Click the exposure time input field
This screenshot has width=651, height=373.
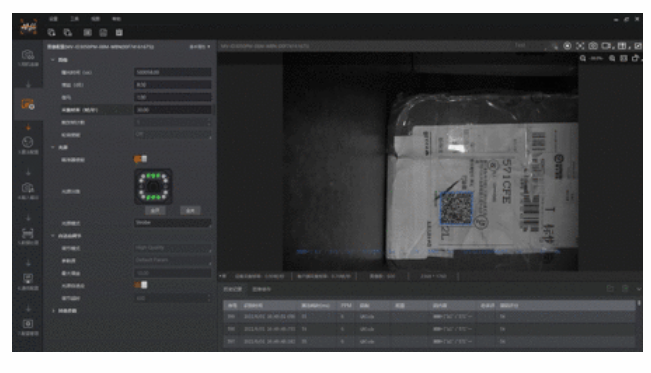[172, 72]
